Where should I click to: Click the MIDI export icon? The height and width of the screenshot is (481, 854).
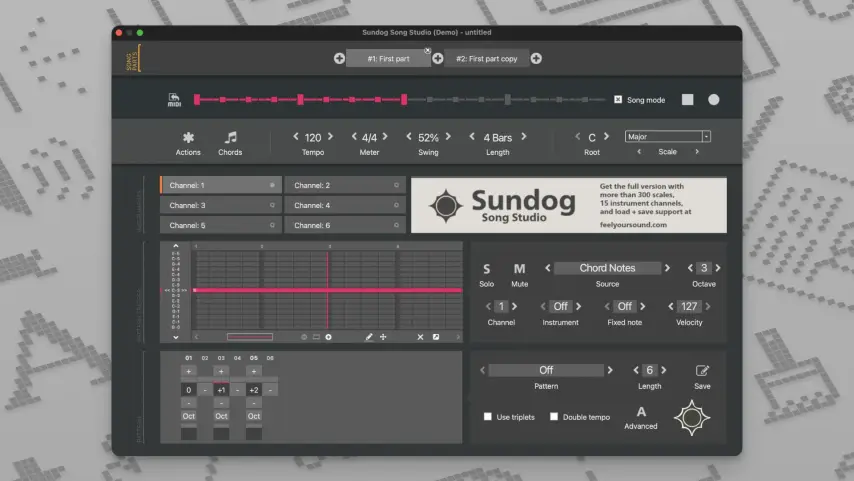[x=174, y=99]
